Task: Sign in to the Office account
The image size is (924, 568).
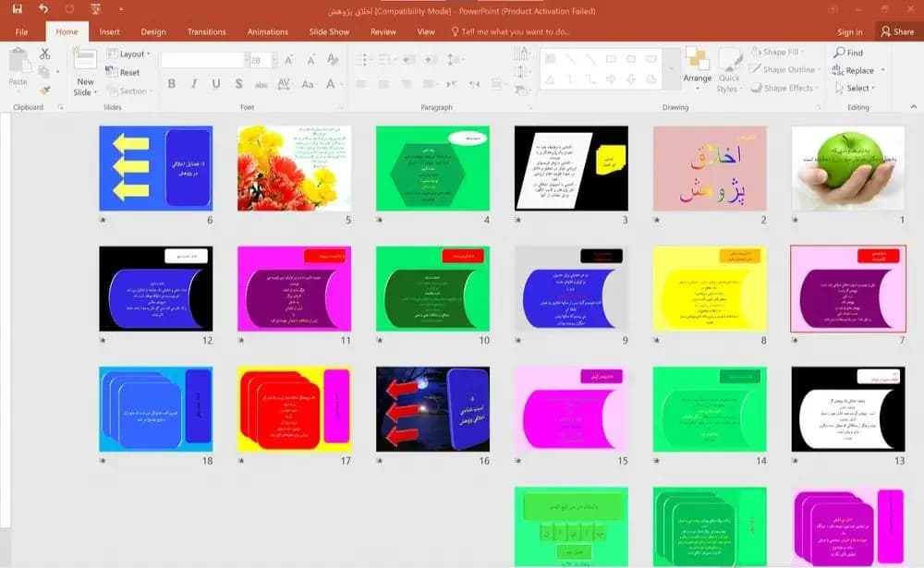Action: click(850, 31)
